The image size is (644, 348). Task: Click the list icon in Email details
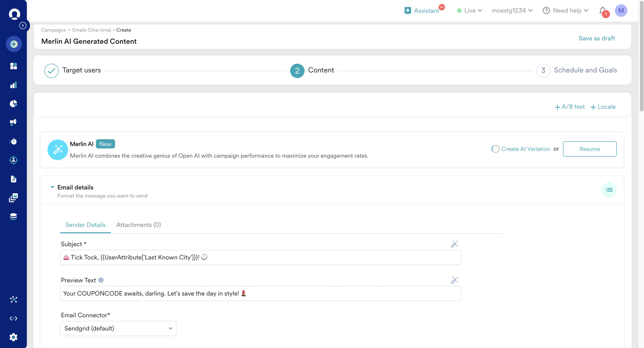pyautogui.click(x=609, y=190)
